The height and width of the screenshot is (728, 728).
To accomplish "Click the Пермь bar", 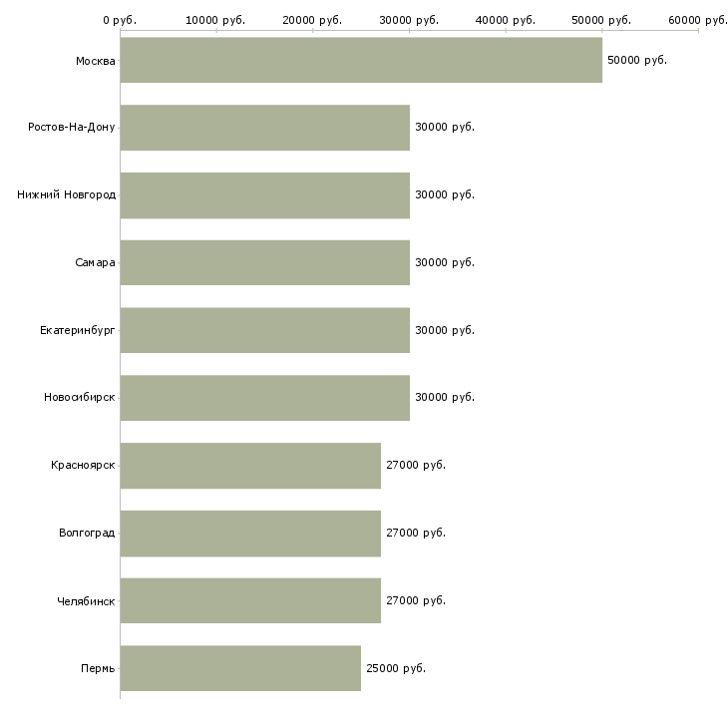I will pyautogui.click(x=240, y=668).
